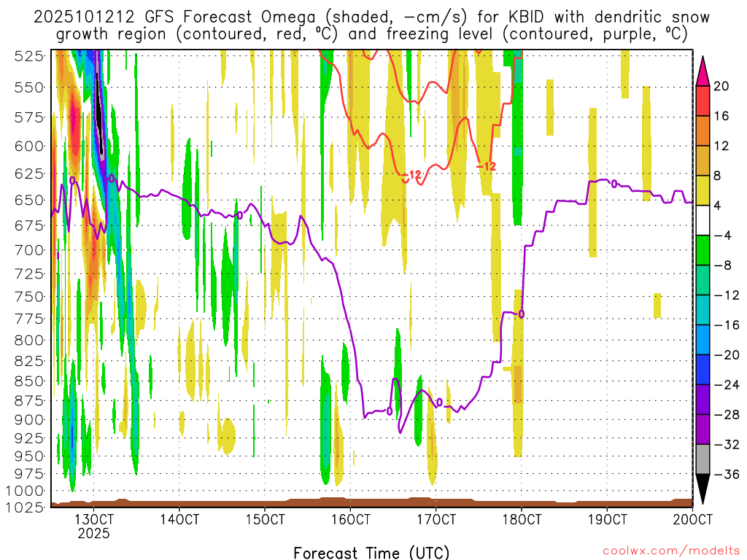
Task: Click the 200CT time axis label
Action: point(693,518)
